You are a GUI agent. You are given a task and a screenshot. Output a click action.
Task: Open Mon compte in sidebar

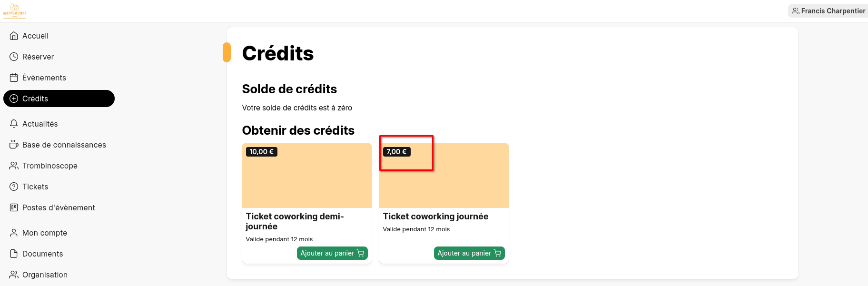(x=45, y=233)
